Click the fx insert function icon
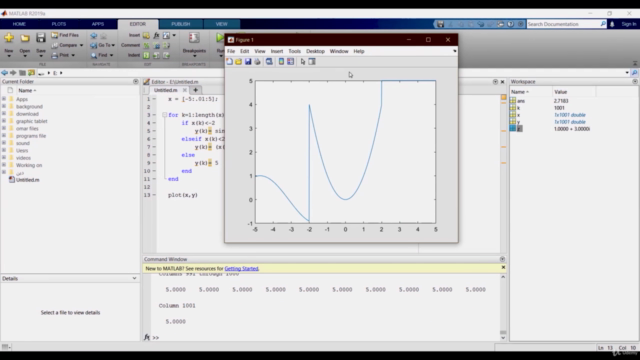 point(156,36)
